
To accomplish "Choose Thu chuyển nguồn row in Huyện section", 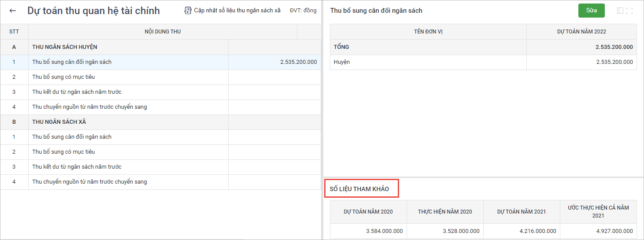I will (x=89, y=107).
